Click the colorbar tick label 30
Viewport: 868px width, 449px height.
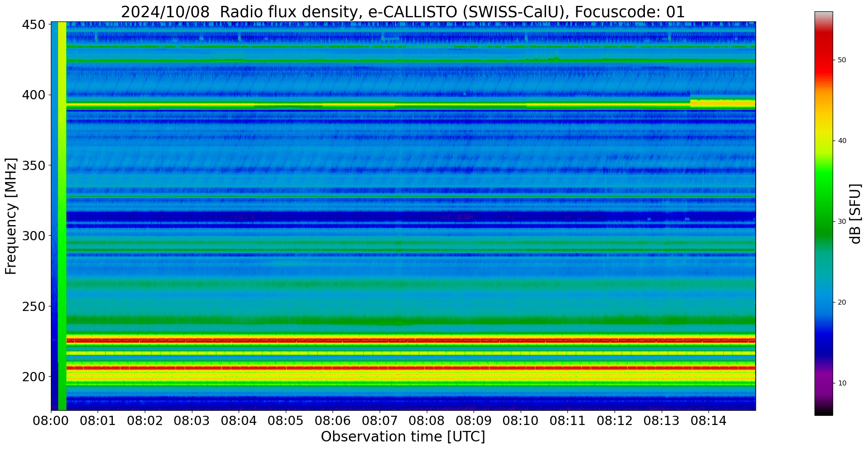[842, 222]
